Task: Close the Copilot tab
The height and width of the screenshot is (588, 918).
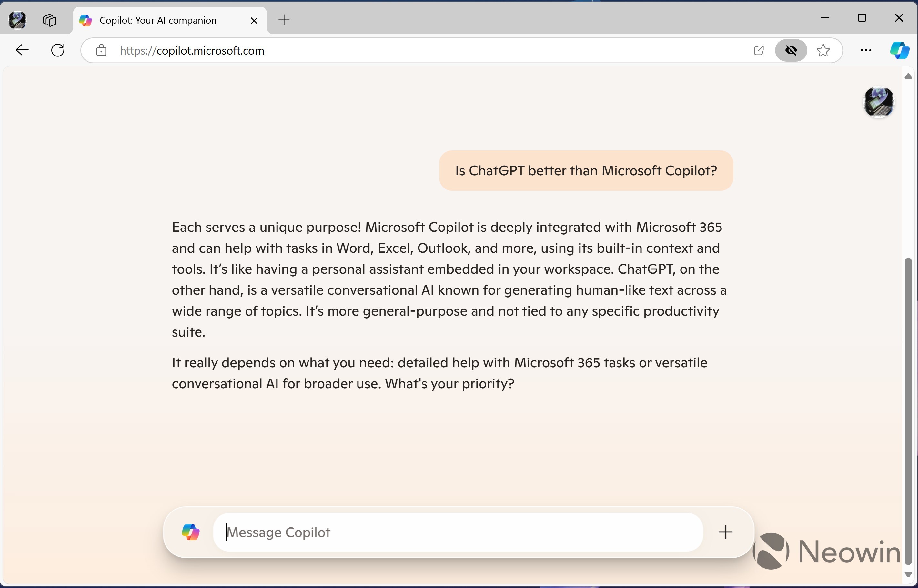Action: (254, 21)
